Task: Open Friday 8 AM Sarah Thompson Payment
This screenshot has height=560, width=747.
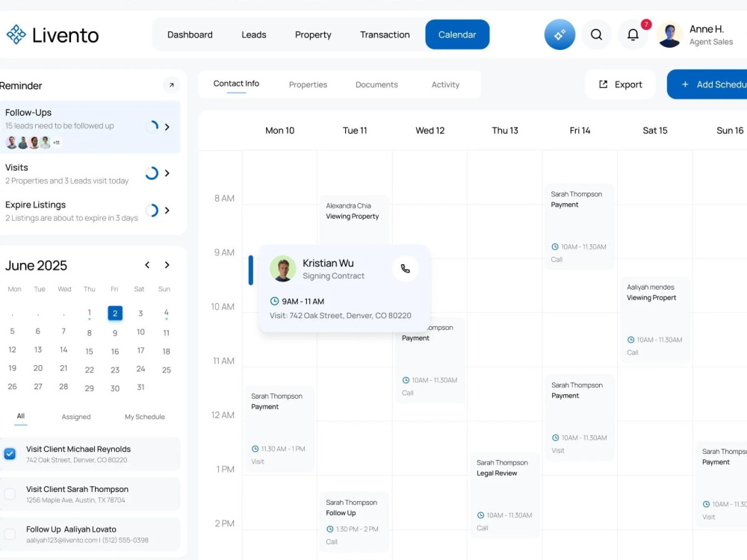Action: pyautogui.click(x=580, y=227)
